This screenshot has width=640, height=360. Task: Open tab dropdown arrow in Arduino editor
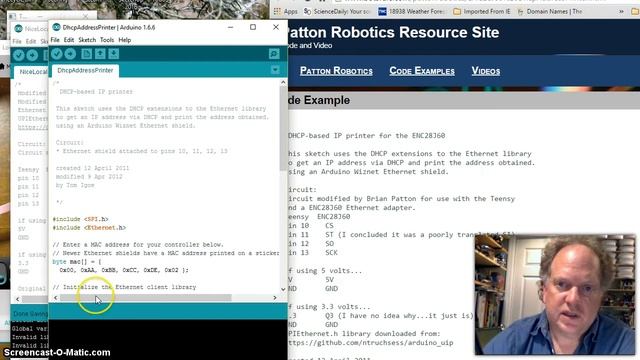275,70
